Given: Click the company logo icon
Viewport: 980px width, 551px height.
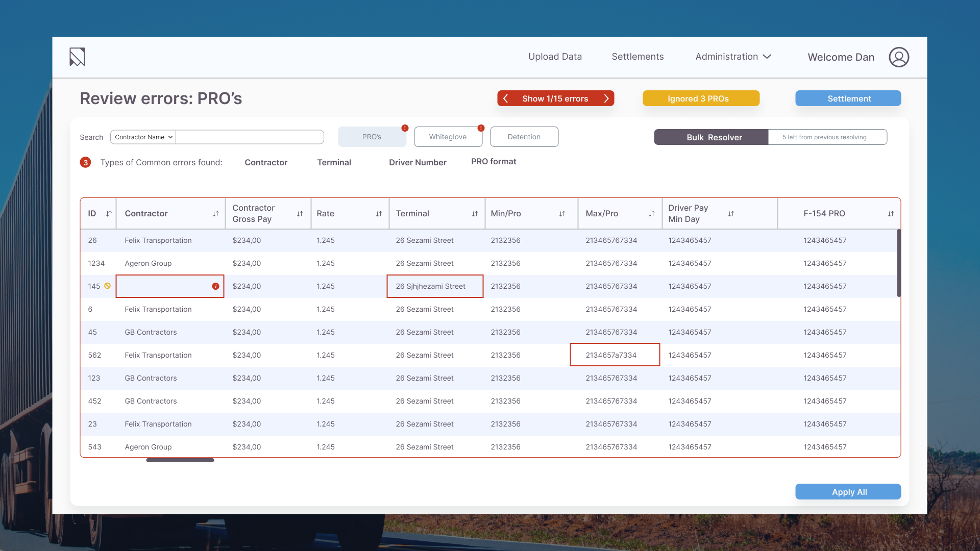Looking at the screenshot, I should coord(77,57).
